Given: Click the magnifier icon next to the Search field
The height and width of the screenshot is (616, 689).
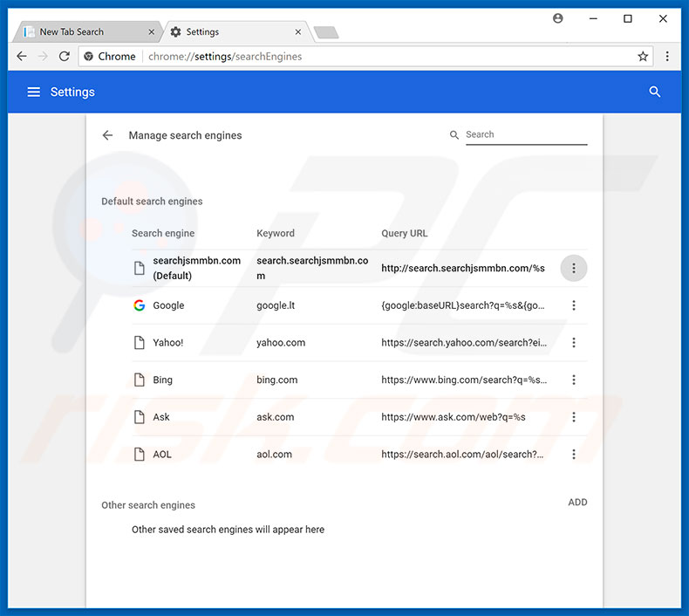Looking at the screenshot, I should point(454,135).
